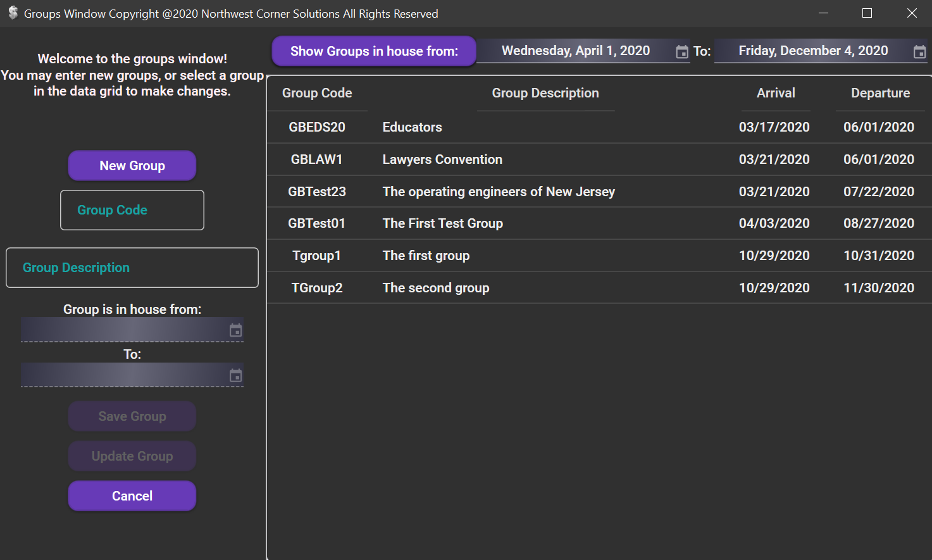Viewport: 932px width, 560px height.
Task: Open calendar icon under Group is in house from
Action: (x=235, y=330)
